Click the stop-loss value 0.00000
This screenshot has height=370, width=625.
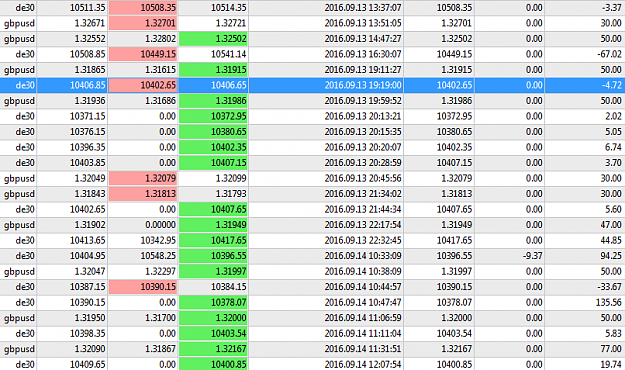(161, 225)
